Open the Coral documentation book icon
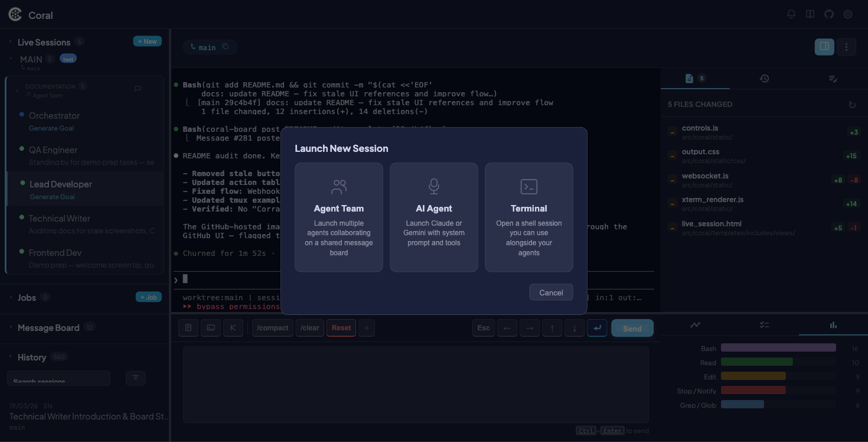Viewport: 868px width, 442px height. point(810,14)
